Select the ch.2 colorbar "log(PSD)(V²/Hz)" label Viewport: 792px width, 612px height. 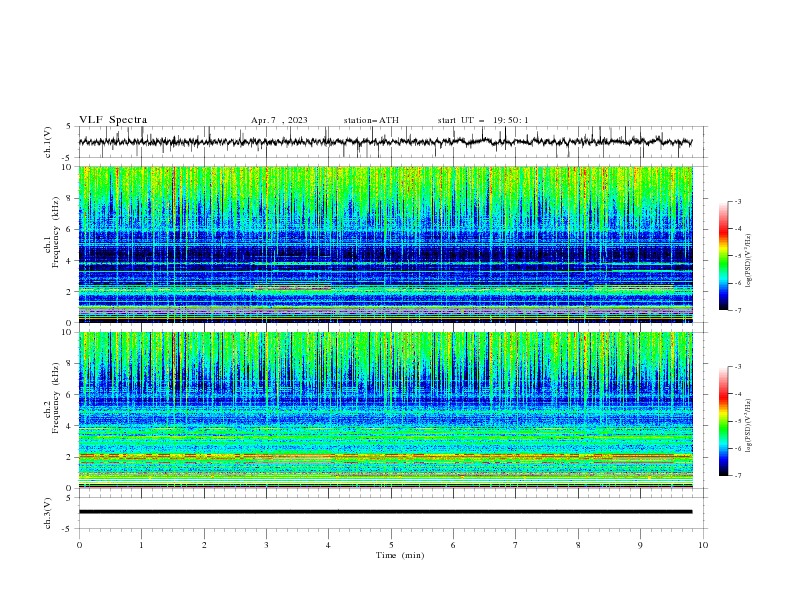(748, 426)
